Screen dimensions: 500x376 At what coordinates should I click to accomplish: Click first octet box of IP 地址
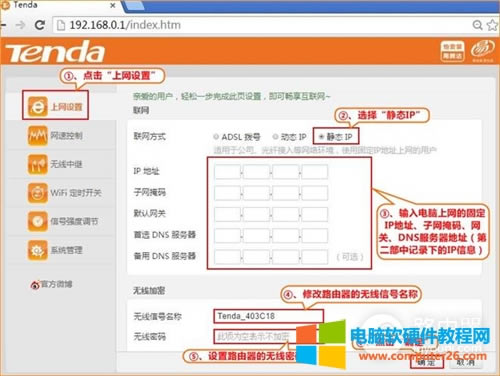[227, 172]
